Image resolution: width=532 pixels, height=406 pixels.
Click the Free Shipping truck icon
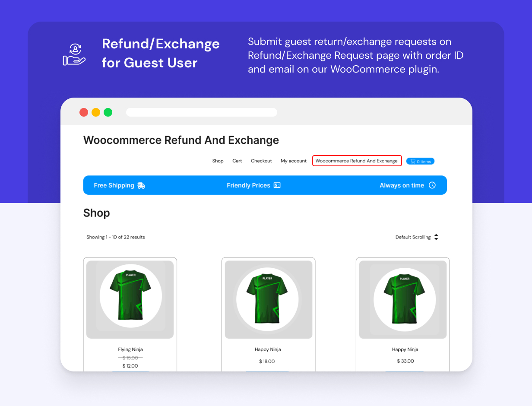point(141,185)
